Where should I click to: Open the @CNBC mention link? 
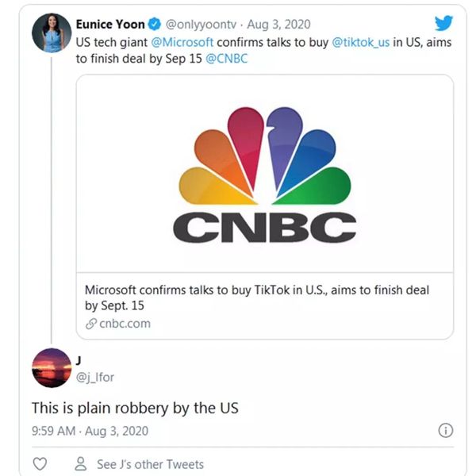click(x=227, y=59)
